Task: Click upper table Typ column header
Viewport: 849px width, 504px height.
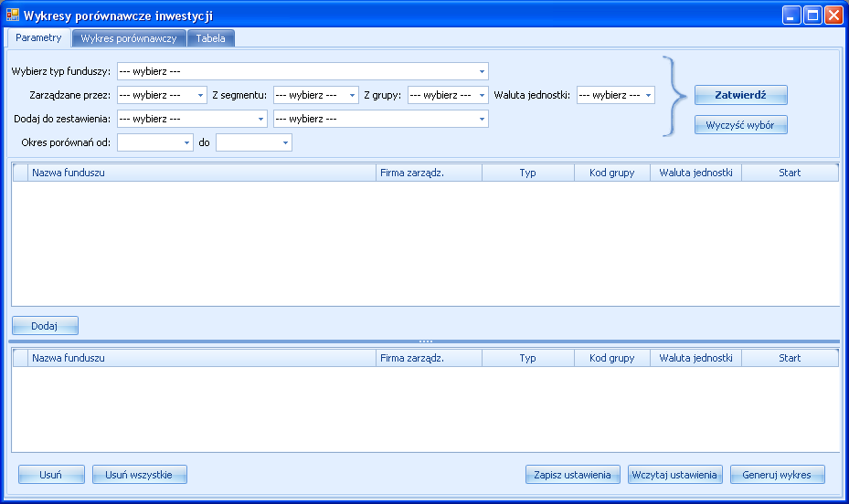Action: [x=528, y=173]
